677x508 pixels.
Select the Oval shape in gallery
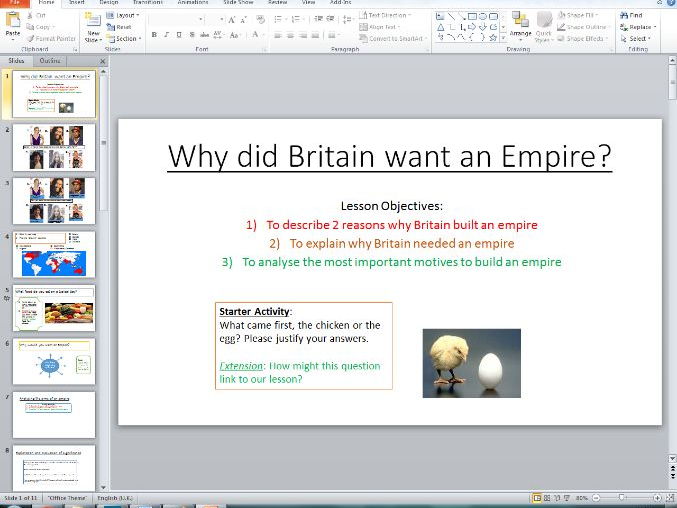point(483,16)
